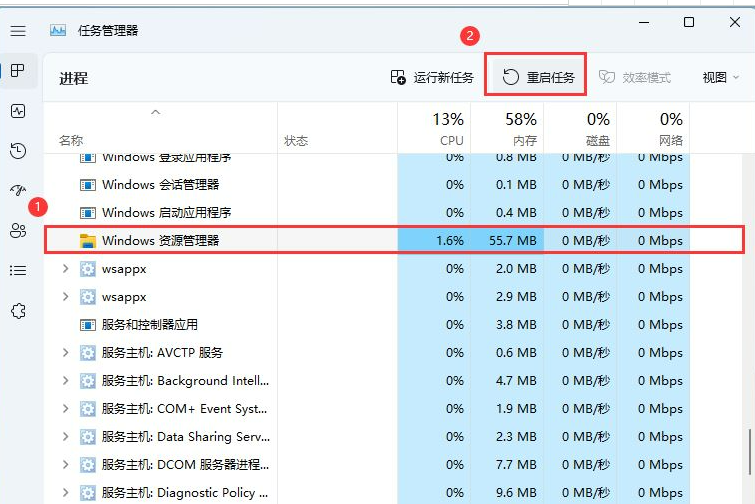Image resolution: width=755 pixels, height=504 pixels.
Task: Expand 服务主机: COM+ Event Syst...
Action: (x=65, y=409)
